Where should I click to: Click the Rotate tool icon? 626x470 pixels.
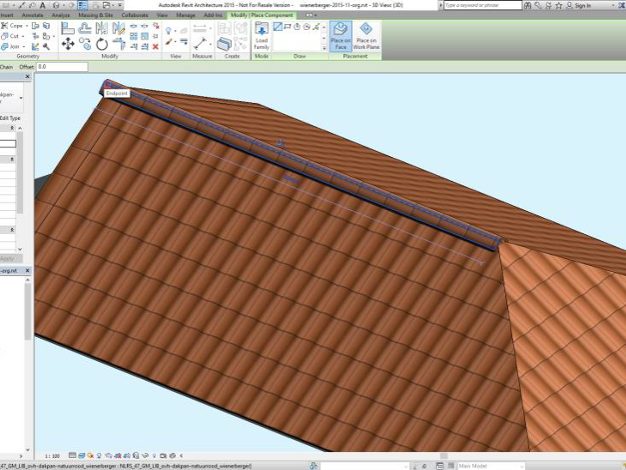(102, 44)
